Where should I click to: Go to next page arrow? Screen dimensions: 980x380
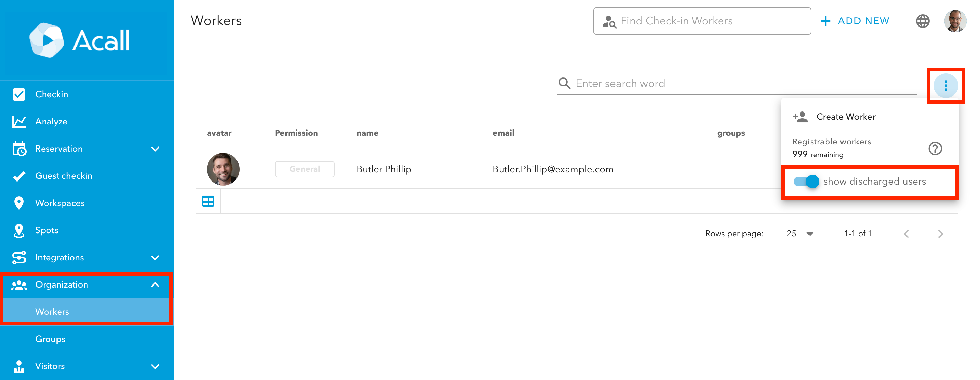point(940,234)
